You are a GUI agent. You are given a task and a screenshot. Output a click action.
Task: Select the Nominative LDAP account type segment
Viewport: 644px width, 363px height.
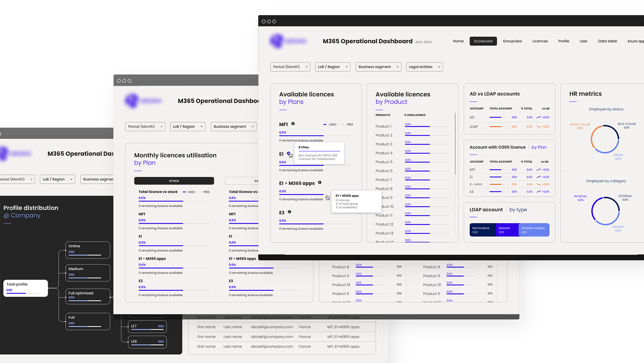482,230
